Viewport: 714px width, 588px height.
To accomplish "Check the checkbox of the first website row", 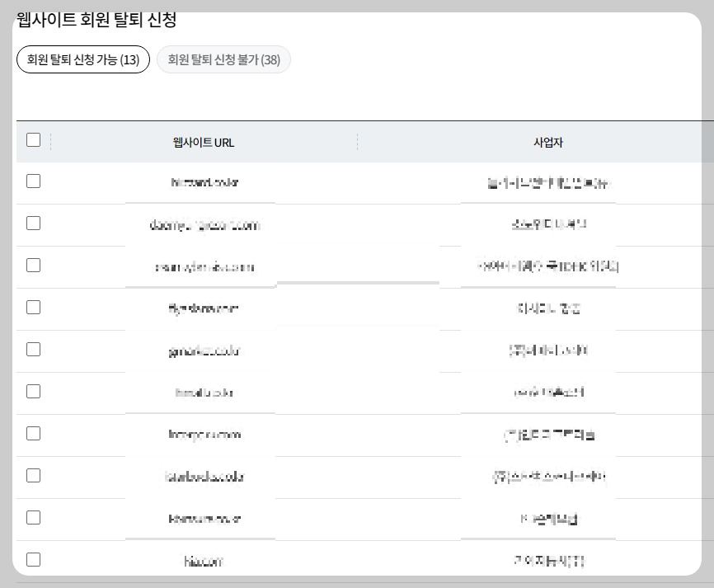I will (x=33, y=181).
